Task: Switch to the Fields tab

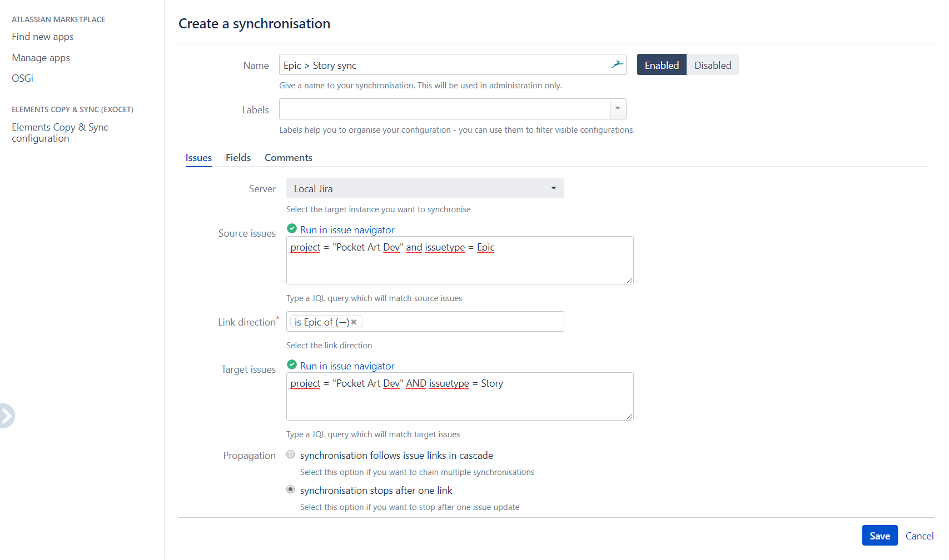Action: click(x=238, y=158)
